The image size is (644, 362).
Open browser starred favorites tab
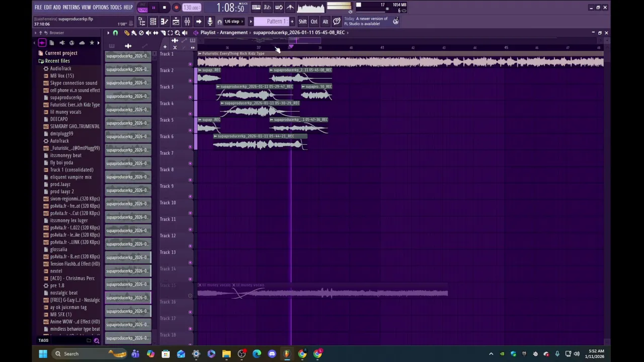tap(92, 43)
